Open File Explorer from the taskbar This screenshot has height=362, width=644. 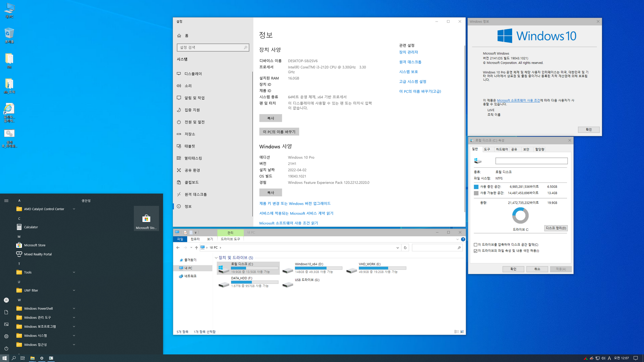pyautogui.click(x=32, y=358)
